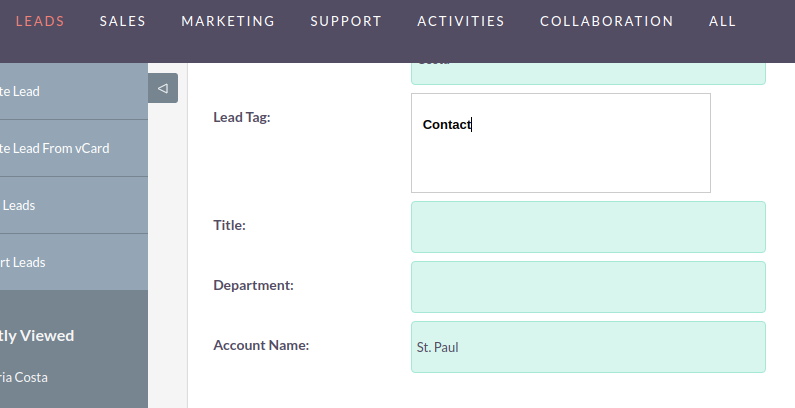Focus the Title input field
This screenshot has height=408, width=795.
pyautogui.click(x=588, y=227)
